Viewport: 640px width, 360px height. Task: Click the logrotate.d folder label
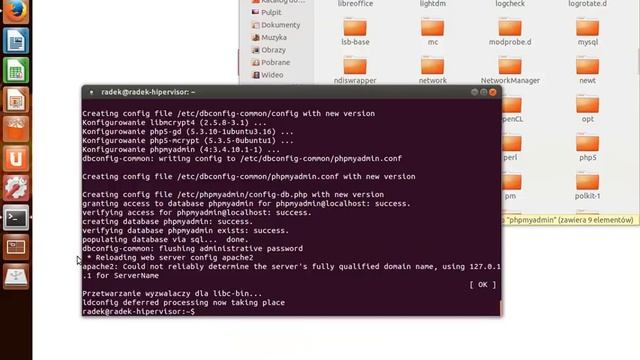587,4
